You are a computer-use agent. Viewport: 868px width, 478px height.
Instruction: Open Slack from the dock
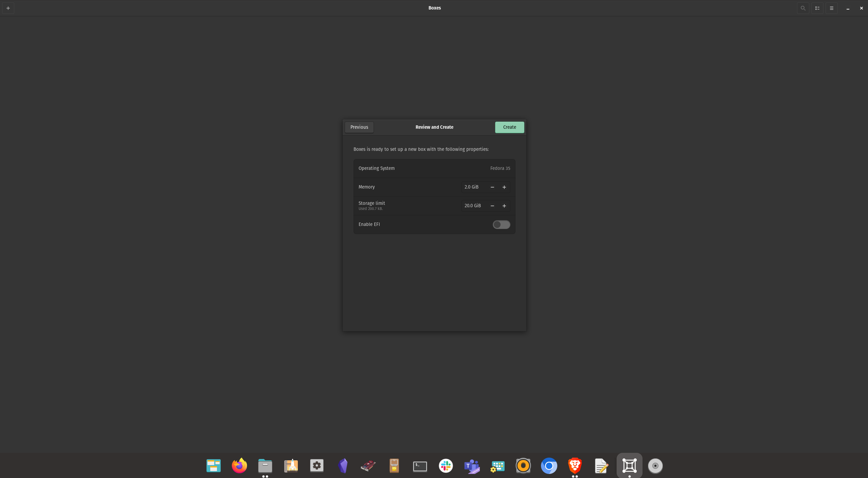(446, 465)
